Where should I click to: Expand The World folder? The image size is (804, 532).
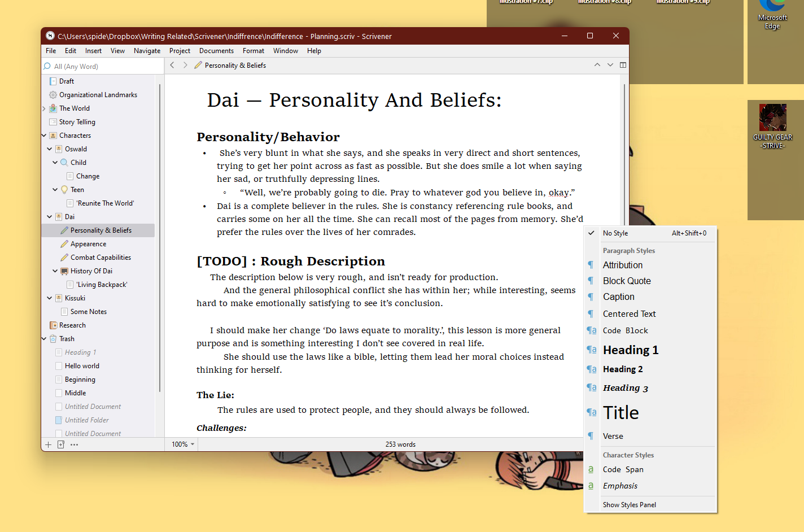coord(44,108)
